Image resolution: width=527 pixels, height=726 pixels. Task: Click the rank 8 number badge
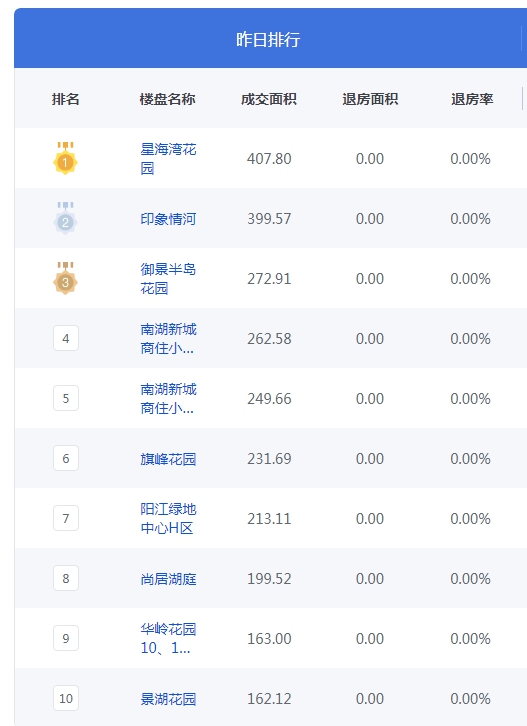(x=66, y=578)
